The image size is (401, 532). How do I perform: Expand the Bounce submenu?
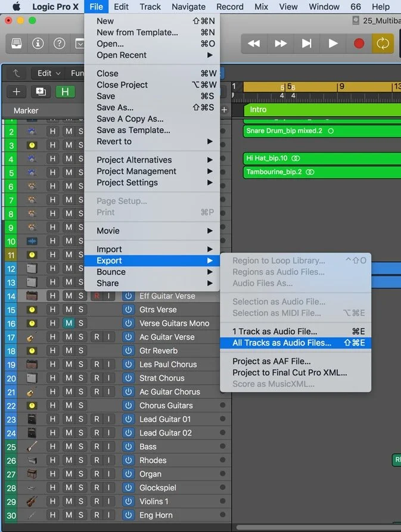(152, 272)
